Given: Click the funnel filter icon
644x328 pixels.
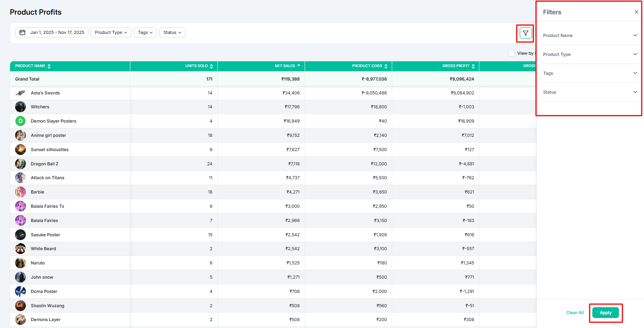Looking at the screenshot, I should (525, 33).
